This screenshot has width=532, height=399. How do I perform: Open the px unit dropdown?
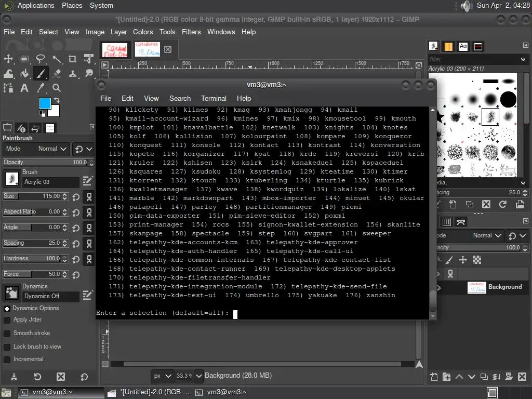162,376
